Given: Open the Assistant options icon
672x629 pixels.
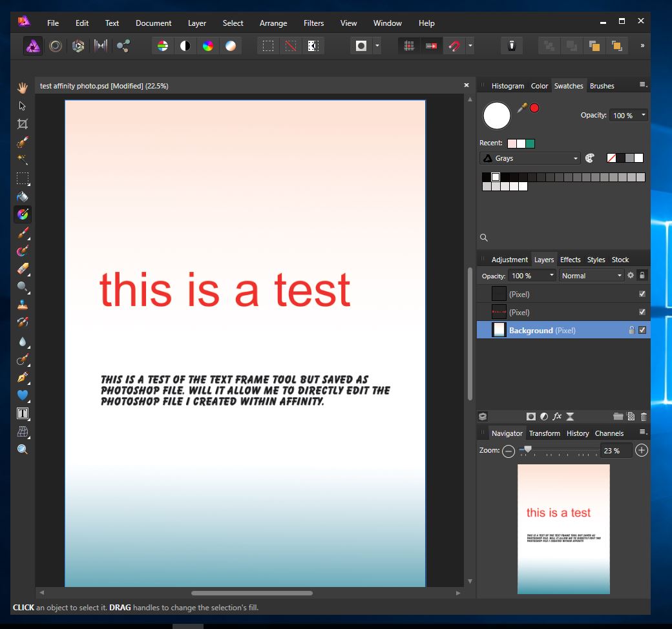Looking at the screenshot, I should tap(512, 46).
